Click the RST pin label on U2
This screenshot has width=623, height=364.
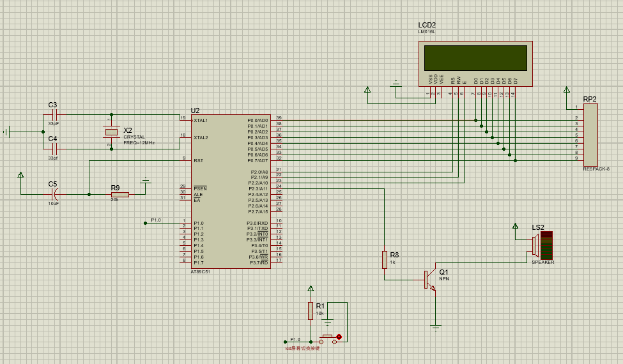point(198,161)
